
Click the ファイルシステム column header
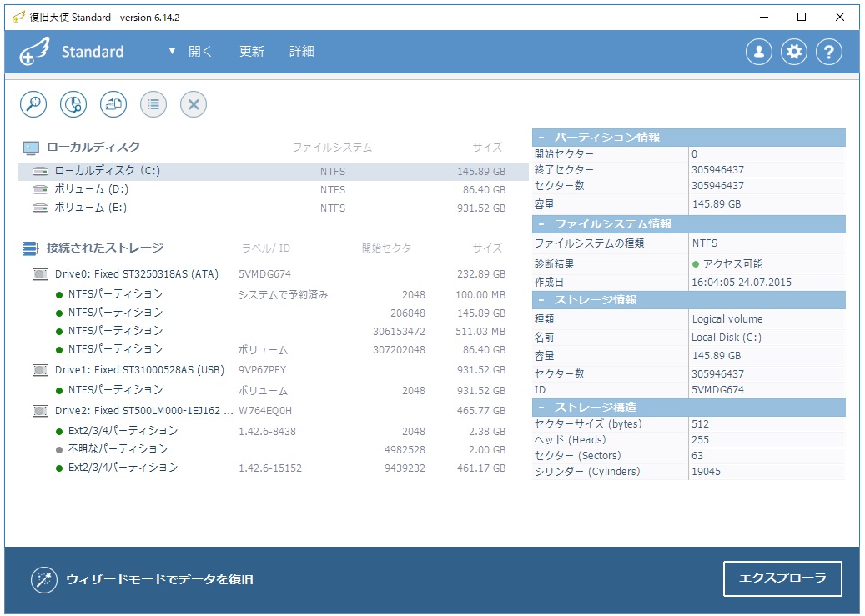click(x=332, y=148)
